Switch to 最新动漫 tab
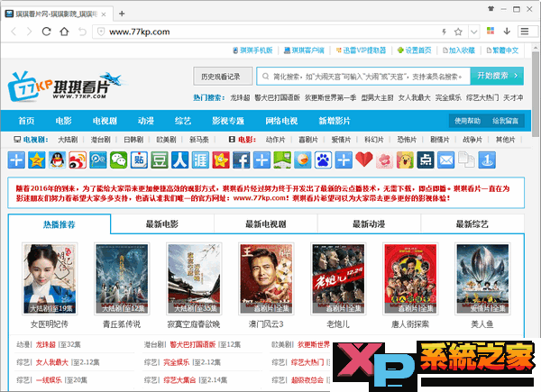 [369, 224]
